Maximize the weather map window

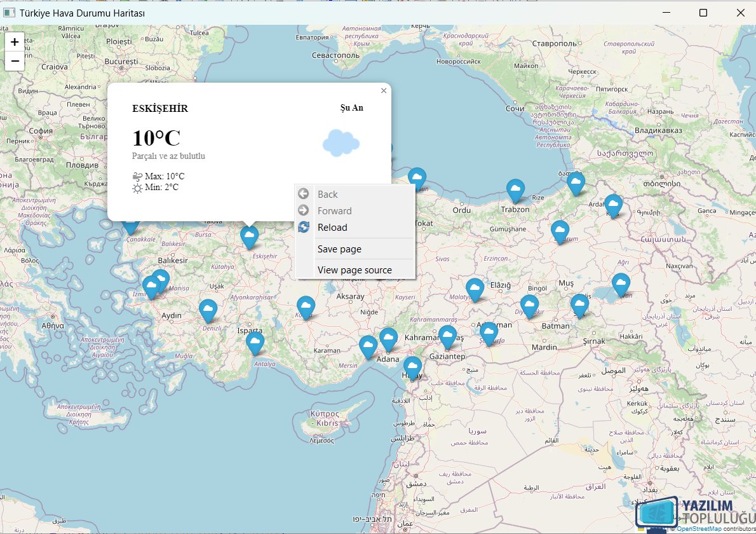coord(703,13)
